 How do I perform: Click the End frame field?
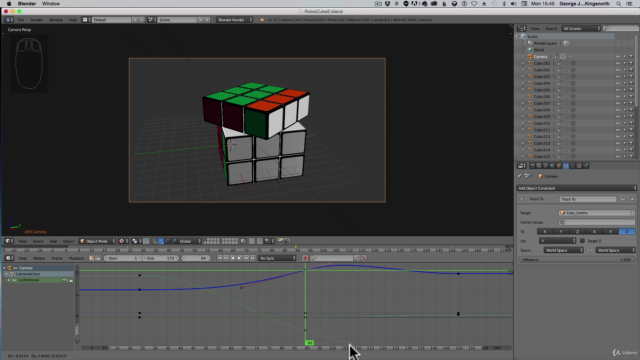[x=161, y=258]
